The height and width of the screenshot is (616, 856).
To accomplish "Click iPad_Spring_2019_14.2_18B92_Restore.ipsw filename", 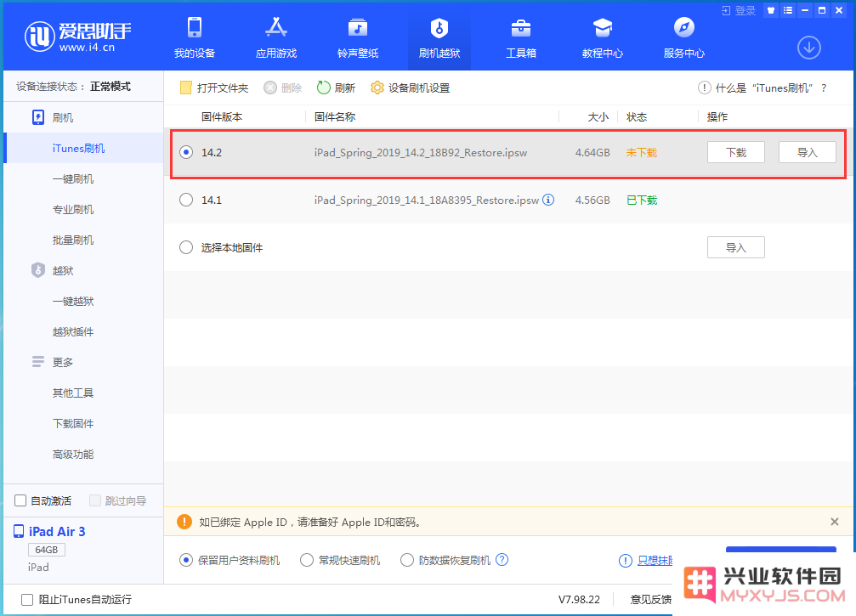I will [x=421, y=152].
